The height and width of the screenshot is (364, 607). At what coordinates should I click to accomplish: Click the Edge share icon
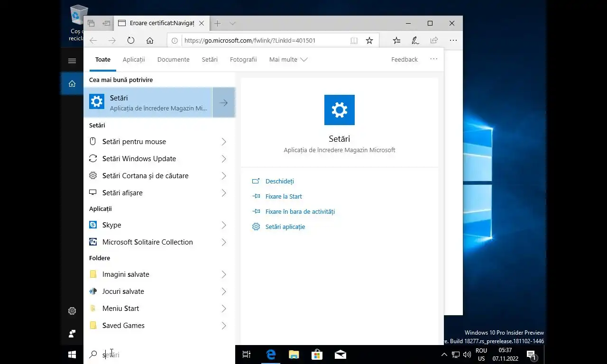click(x=434, y=41)
